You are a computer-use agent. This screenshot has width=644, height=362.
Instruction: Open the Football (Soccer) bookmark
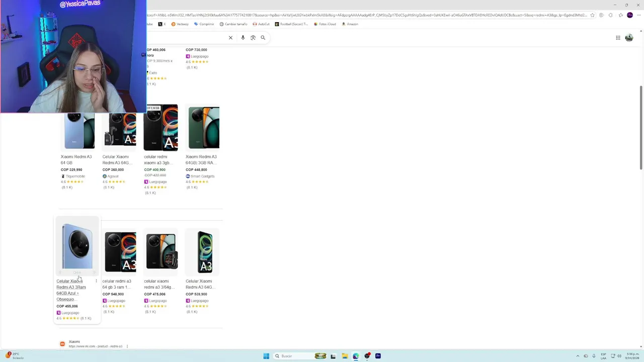point(291,24)
